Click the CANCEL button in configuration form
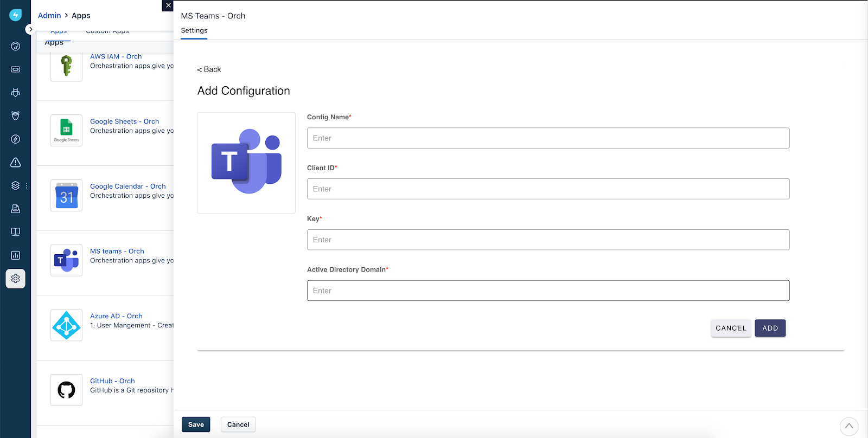 point(731,328)
